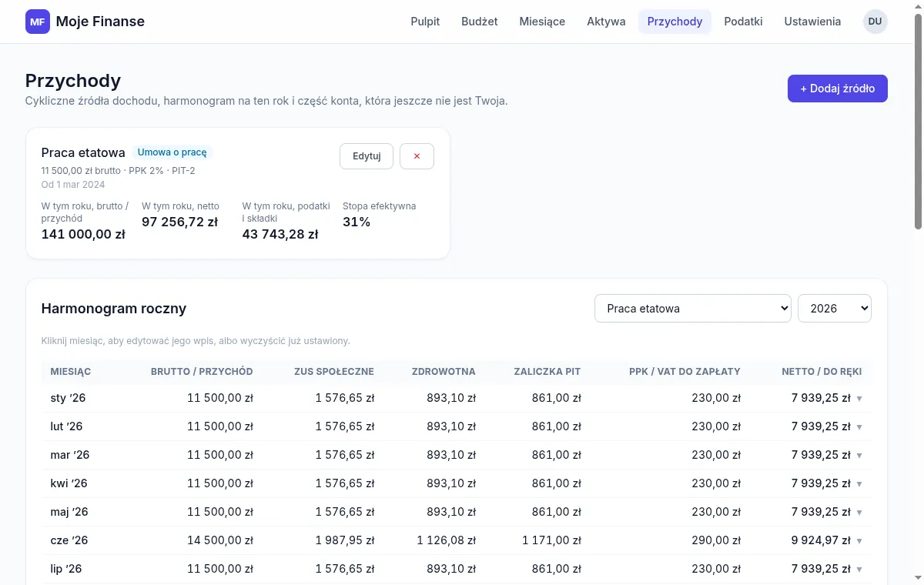The height and width of the screenshot is (585, 924).
Task: Click Edytuj on the Praca etatowa card
Action: click(x=367, y=156)
